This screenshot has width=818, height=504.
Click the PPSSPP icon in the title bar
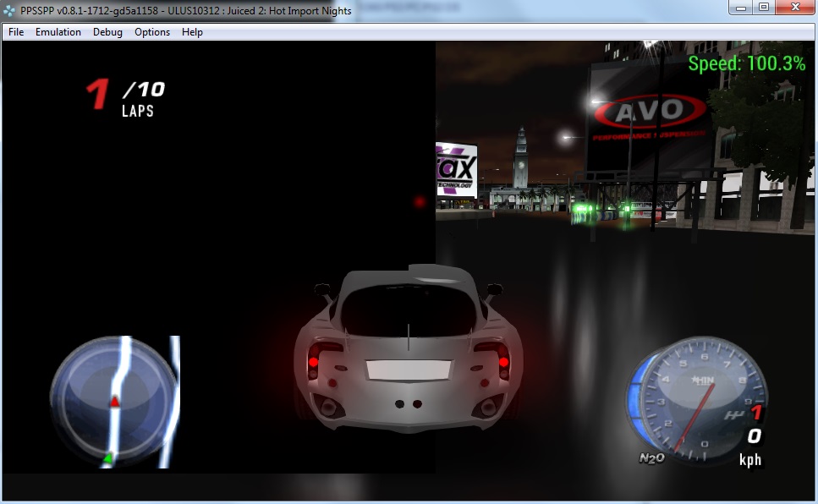click(8, 10)
